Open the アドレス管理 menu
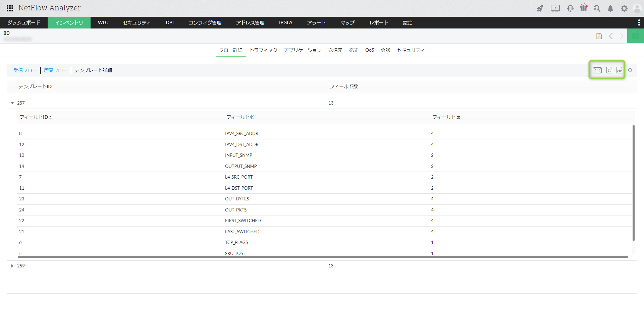Screen dimensions: 644x314 point(250,22)
